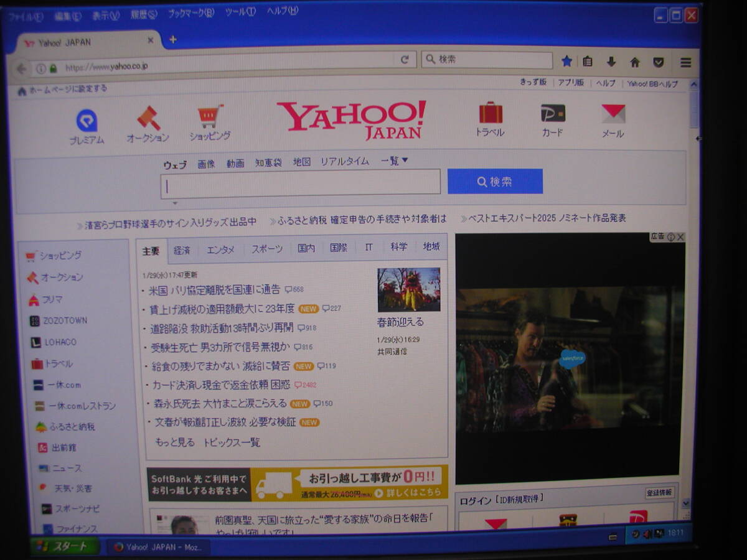Open the Windows スタート button
Screen dimensions: 747x560
point(65,546)
